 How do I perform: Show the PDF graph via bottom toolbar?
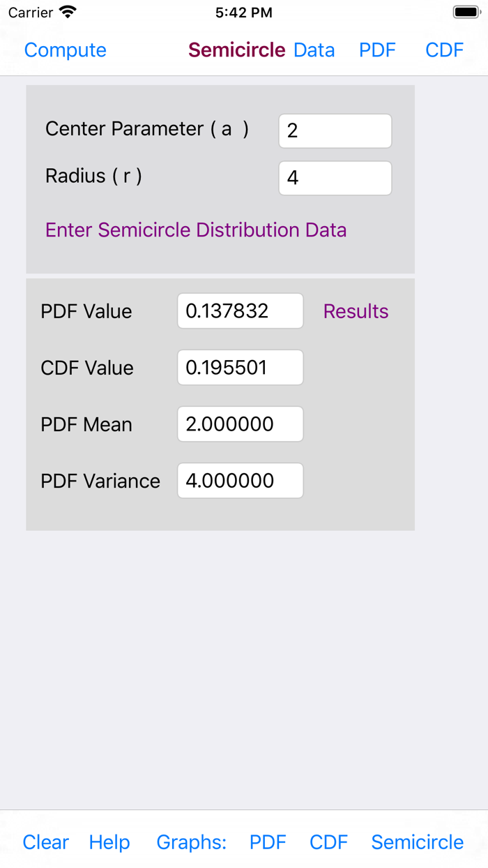(268, 842)
